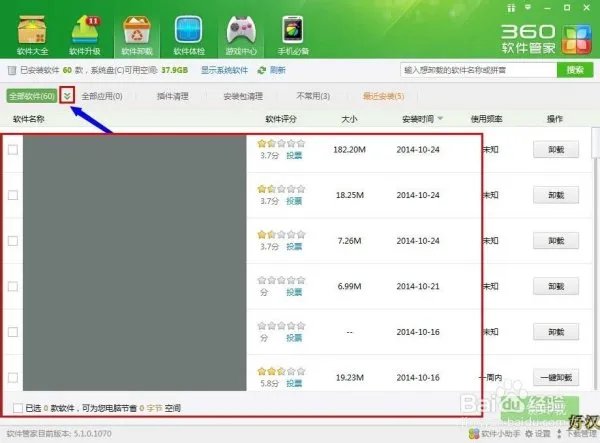Click the skin icon in title bar
This screenshot has width=600, height=443.
511,8
